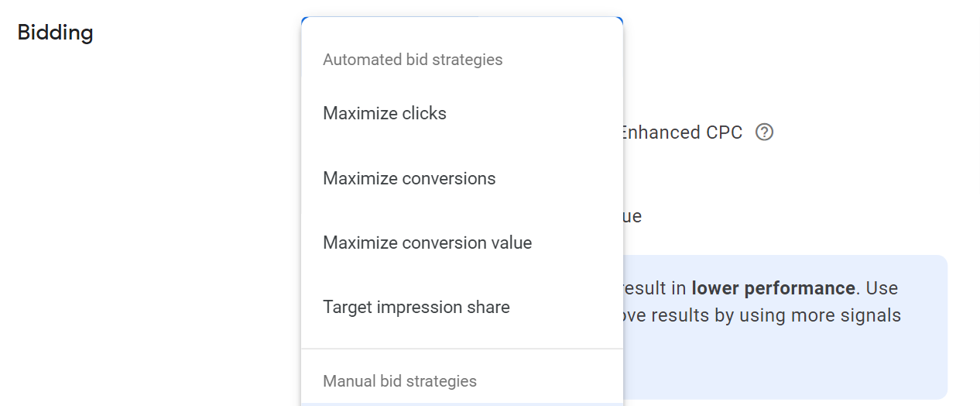This screenshot has width=980, height=406.
Task: Click the highlighted option under Manual bid strategies
Action: 461,404
